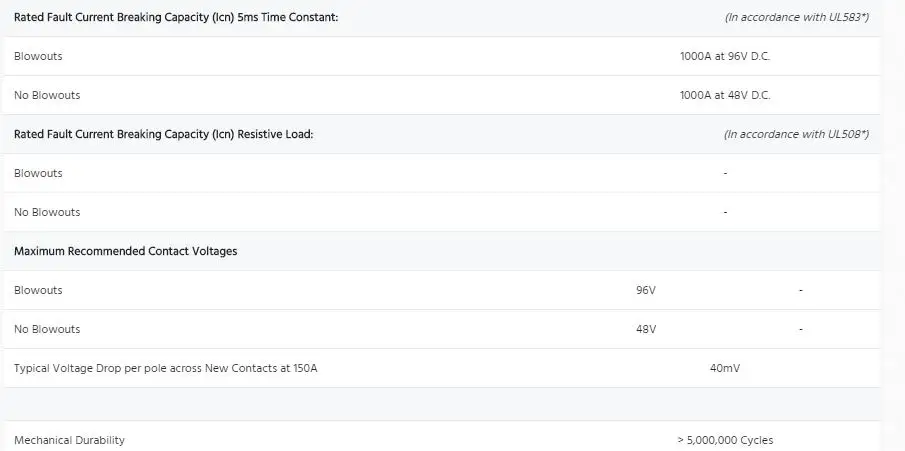Select the > 5,000,000 Cycles value
Image resolution: width=905 pixels, height=451 pixels.
pyautogui.click(x=725, y=440)
